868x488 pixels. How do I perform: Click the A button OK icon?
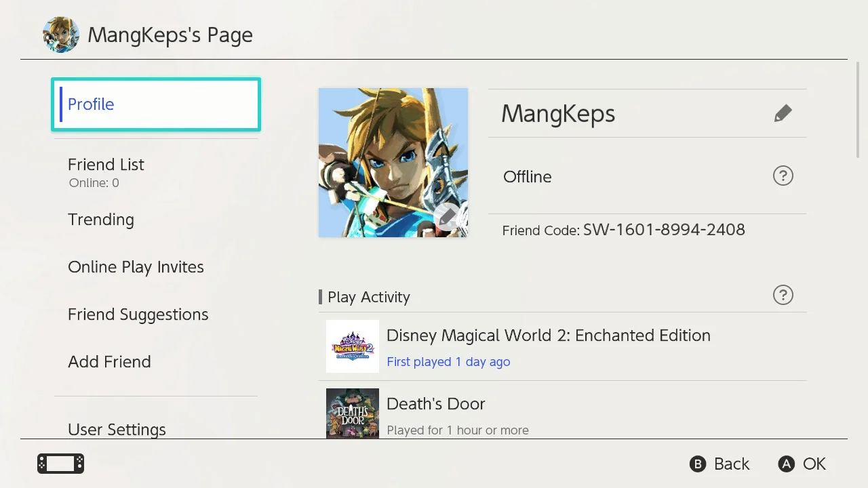[x=786, y=464]
